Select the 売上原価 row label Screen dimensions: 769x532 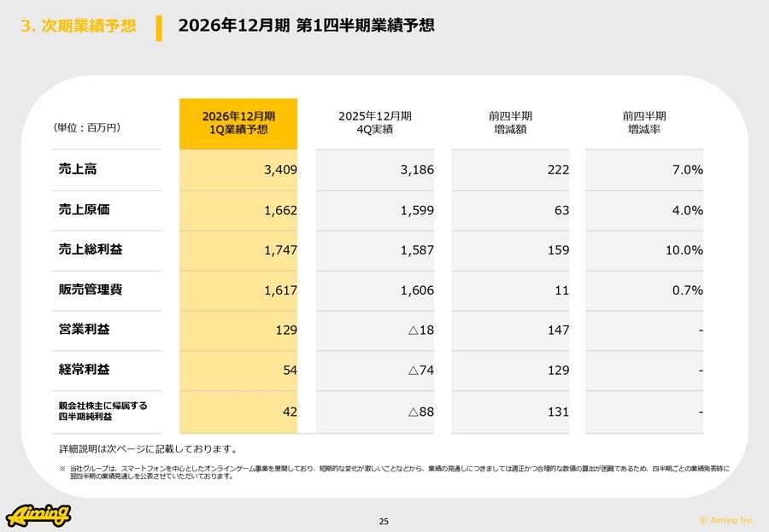pos(85,209)
